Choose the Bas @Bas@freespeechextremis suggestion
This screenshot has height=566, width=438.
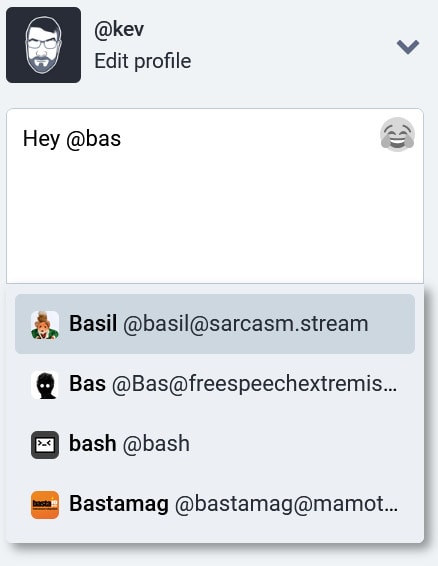pos(215,384)
